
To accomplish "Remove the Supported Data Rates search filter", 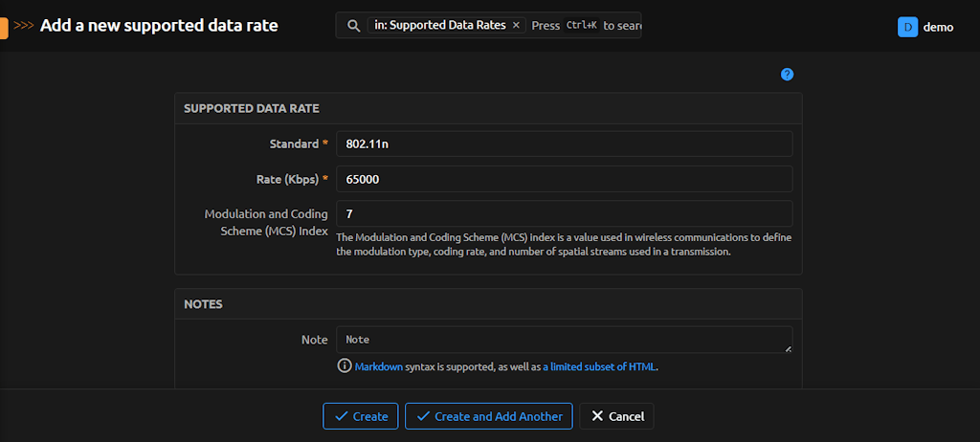I will tap(517, 26).
